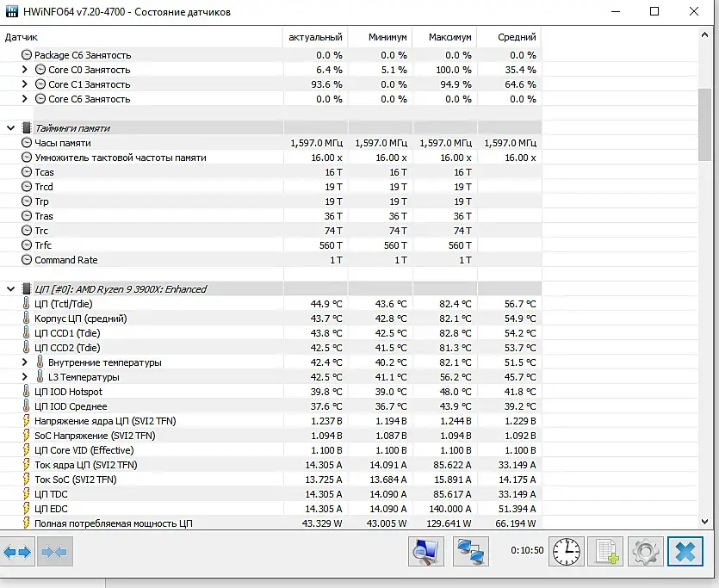Click thermometer icon of ЦП (Tctl/Tdie)
This screenshot has width=719, height=588.
pyautogui.click(x=26, y=303)
